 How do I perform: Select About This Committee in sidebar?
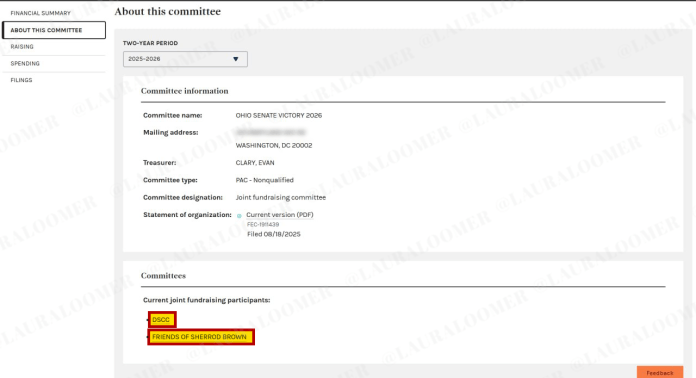point(54,30)
